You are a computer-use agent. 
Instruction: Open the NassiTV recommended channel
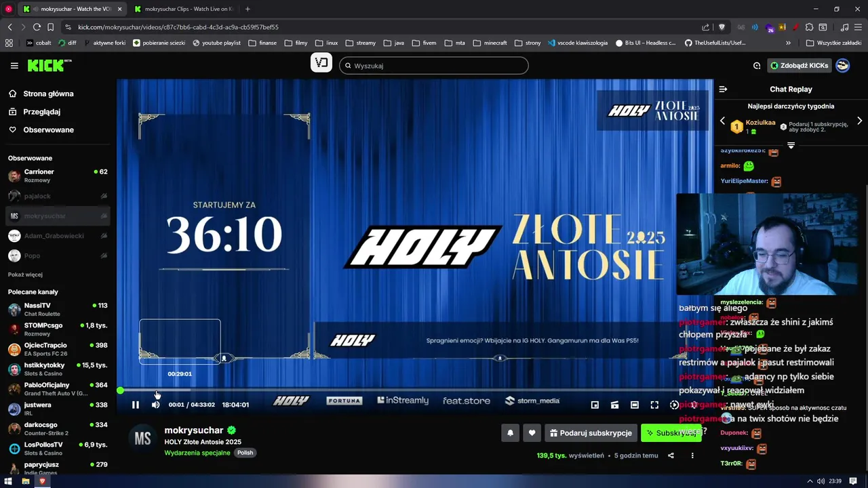58,309
